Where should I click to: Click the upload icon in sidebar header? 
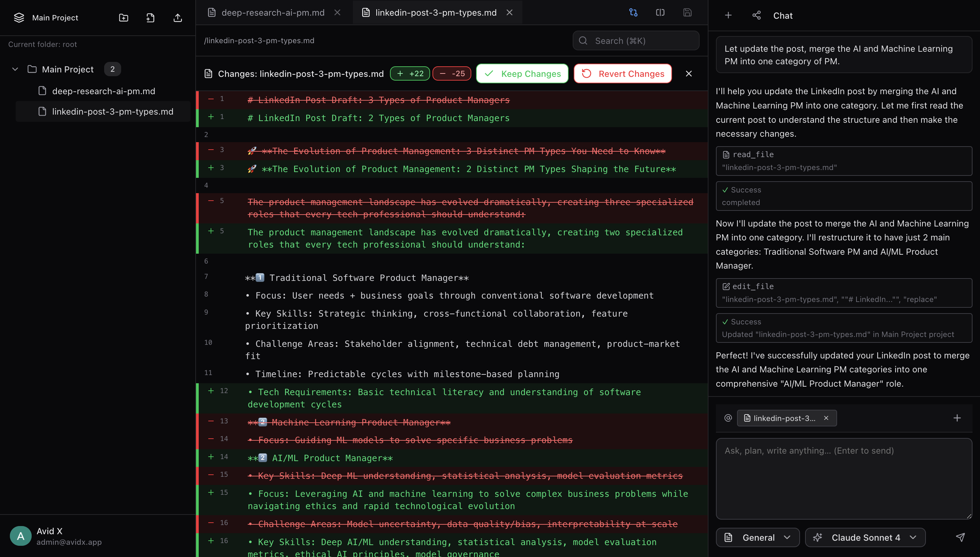click(178, 18)
